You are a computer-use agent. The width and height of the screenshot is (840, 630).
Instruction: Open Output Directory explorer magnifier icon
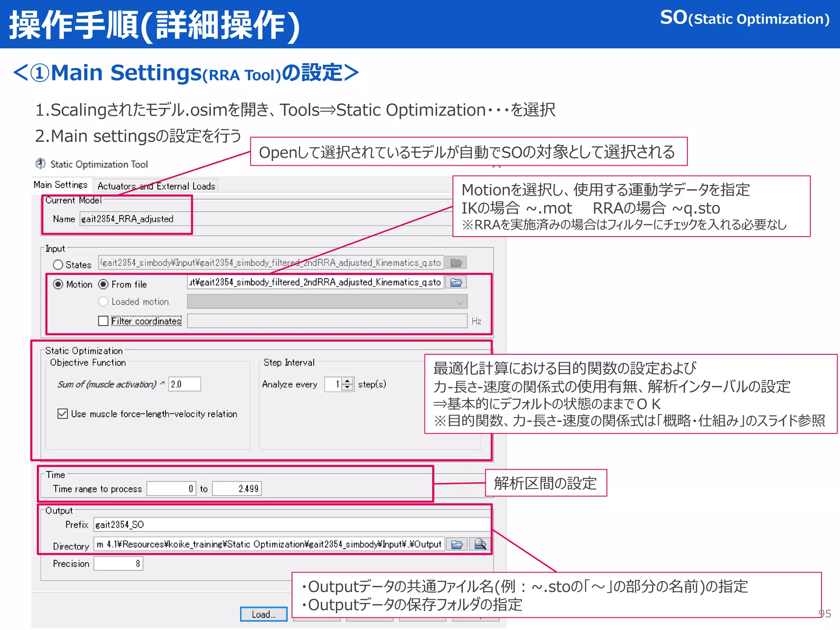[x=480, y=544]
